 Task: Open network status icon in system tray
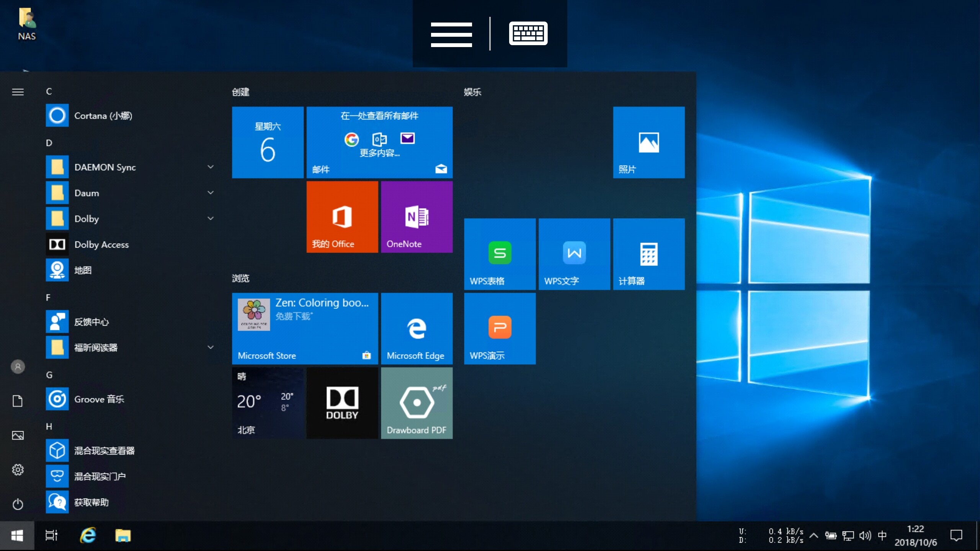point(848,536)
